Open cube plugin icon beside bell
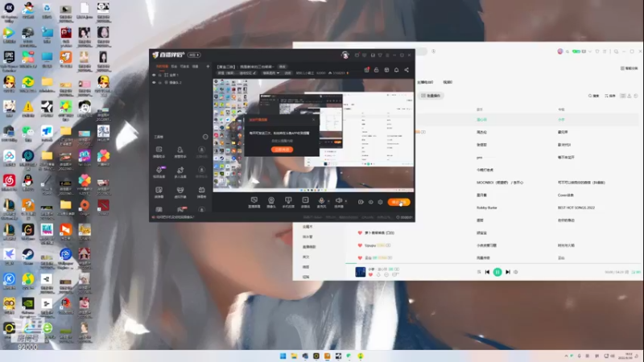The height and width of the screenshot is (362, 644). (386, 70)
